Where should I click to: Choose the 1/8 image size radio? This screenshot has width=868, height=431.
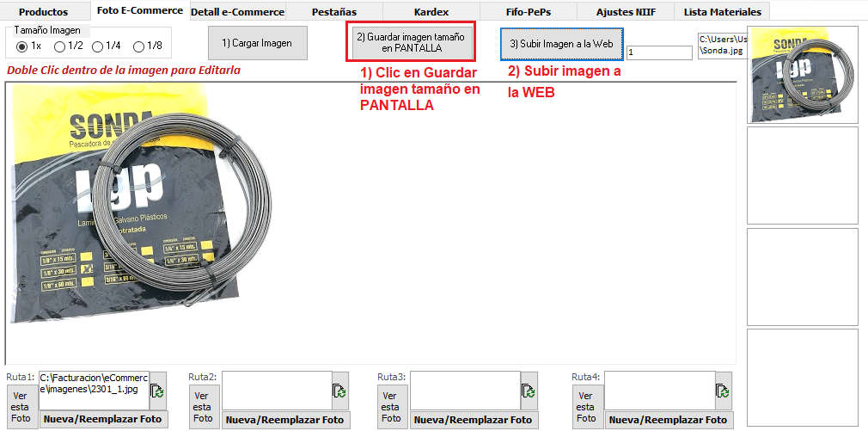(x=148, y=46)
